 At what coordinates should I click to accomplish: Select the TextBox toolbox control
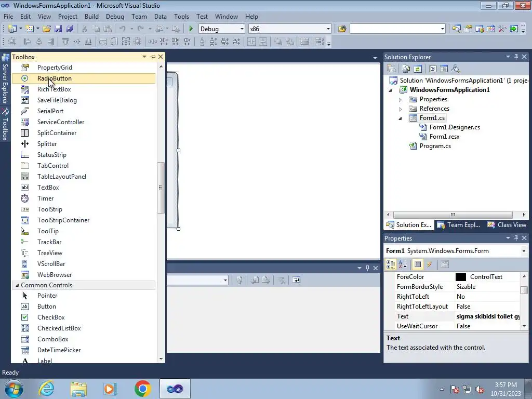tap(84, 187)
